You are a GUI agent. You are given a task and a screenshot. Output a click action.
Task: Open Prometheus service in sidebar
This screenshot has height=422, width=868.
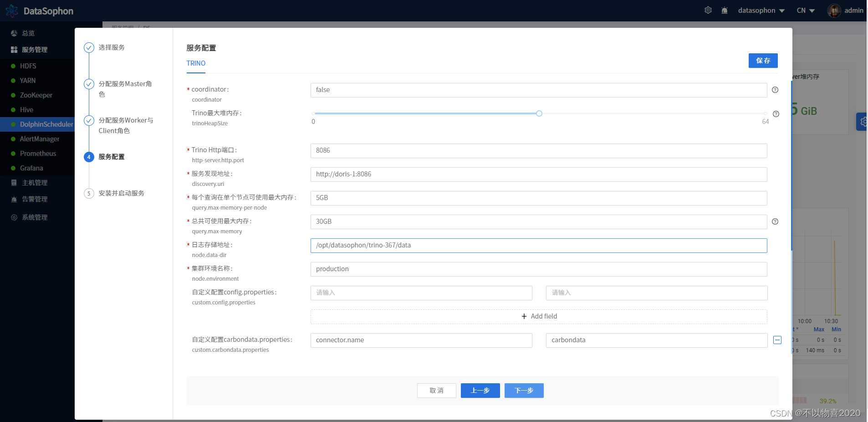[37, 154]
